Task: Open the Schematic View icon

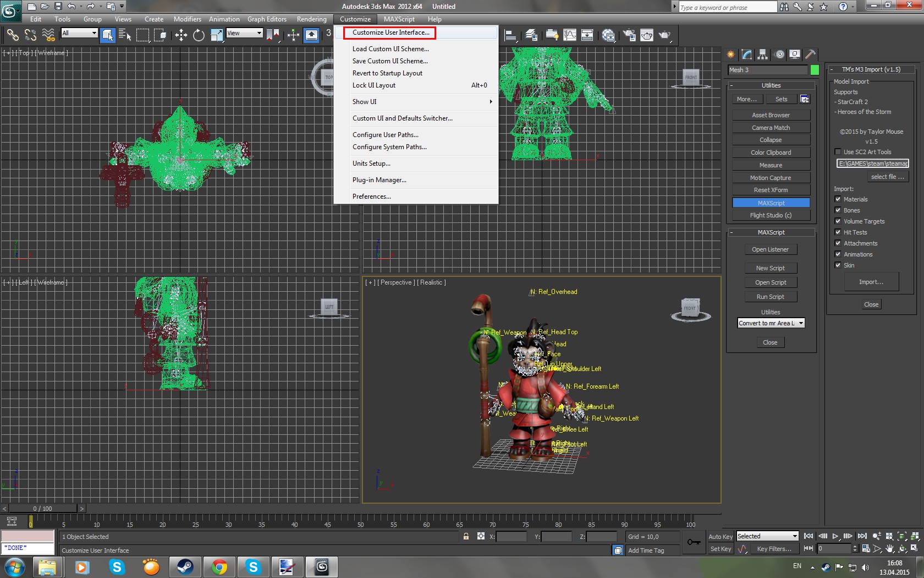Action: click(x=587, y=35)
